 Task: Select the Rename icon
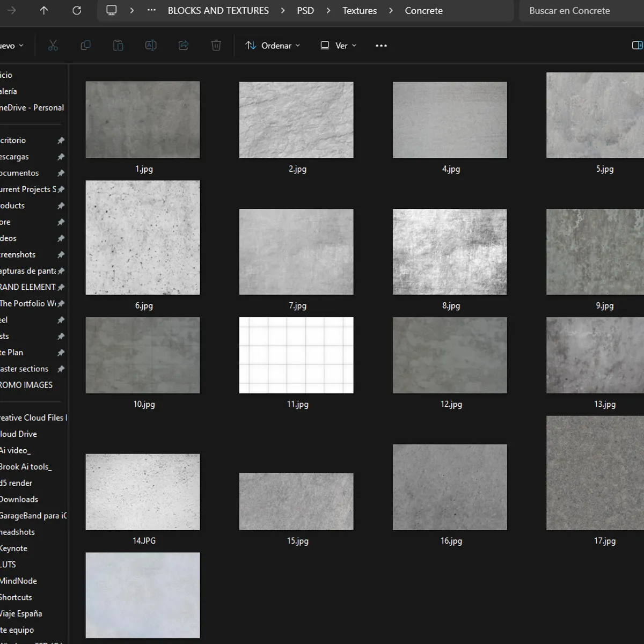coord(151,45)
